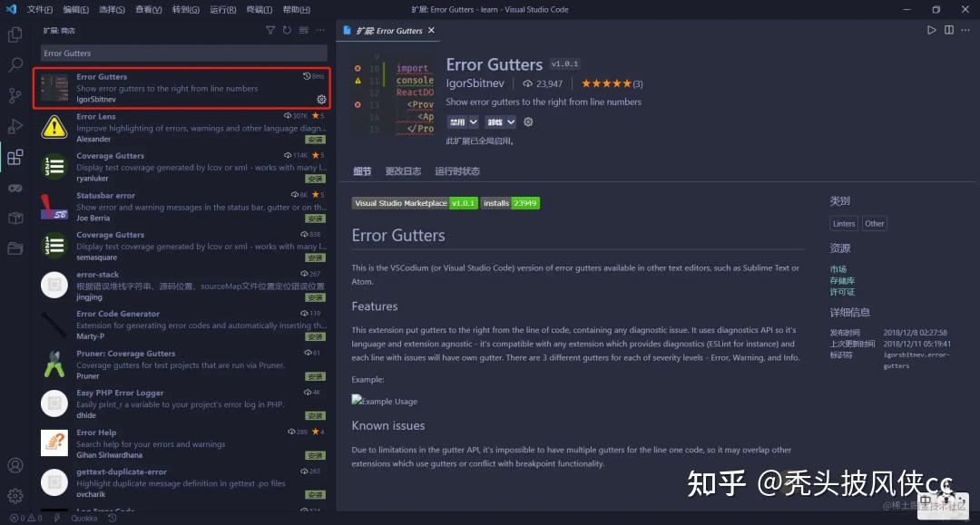Click gear icon beside uninstall button

click(528, 122)
